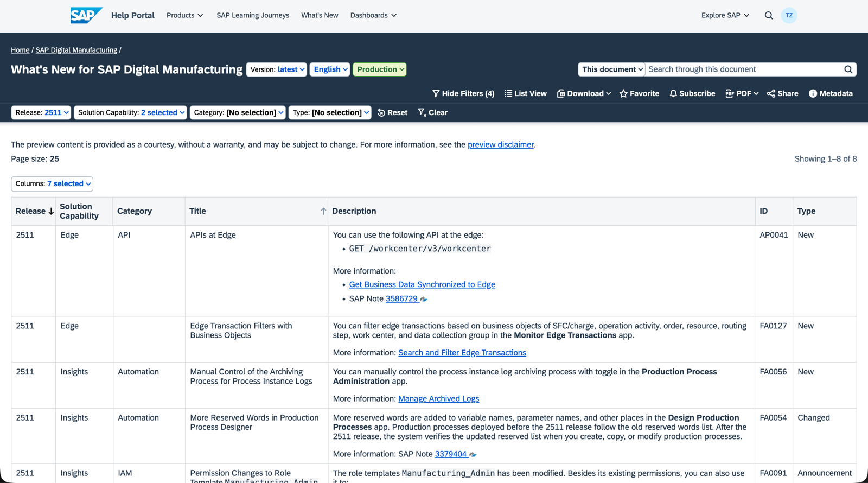Switch to List View
This screenshot has height=483, width=868.
point(526,93)
